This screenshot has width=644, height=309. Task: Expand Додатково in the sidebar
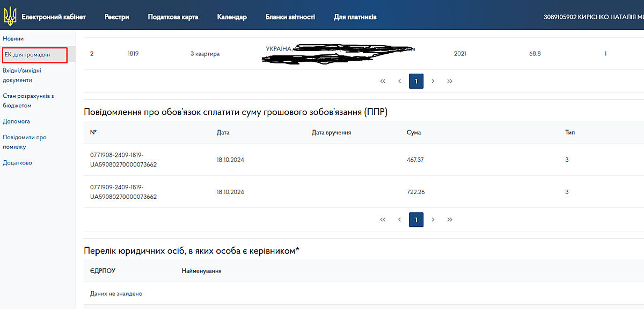pos(17,163)
